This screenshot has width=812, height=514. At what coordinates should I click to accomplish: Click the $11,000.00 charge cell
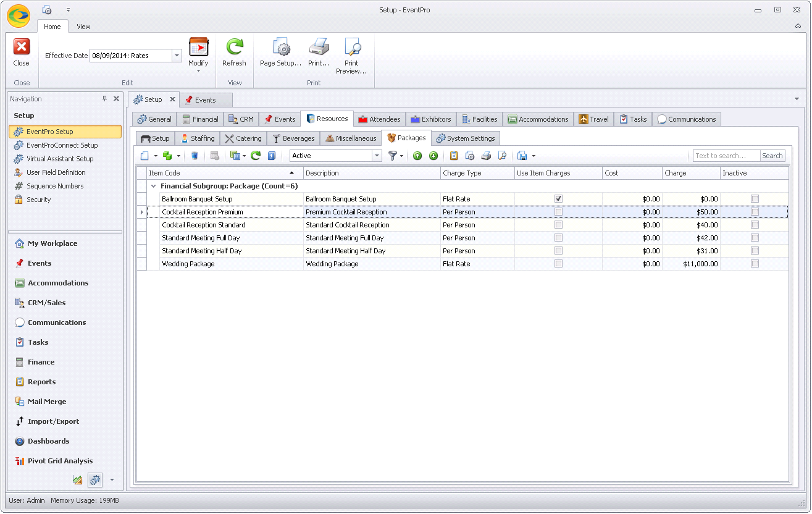tap(691, 264)
